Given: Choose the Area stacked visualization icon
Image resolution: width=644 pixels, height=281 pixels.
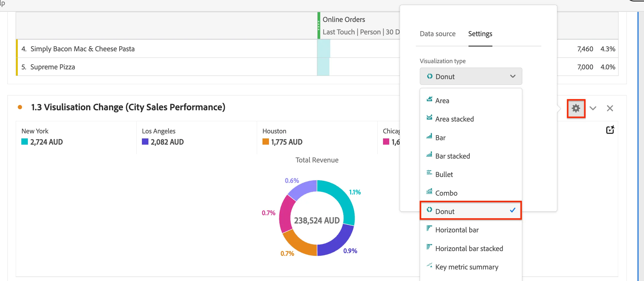Looking at the screenshot, I should click(x=429, y=117).
